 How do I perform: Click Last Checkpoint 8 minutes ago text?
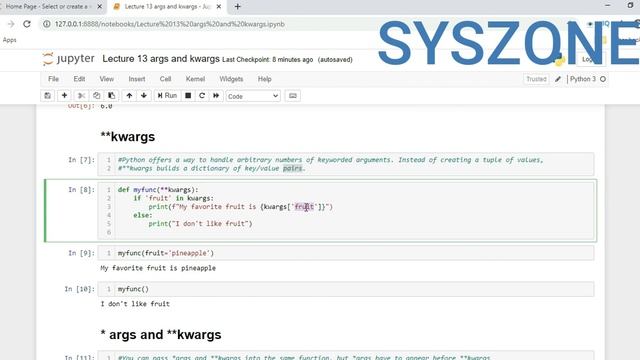[x=267, y=60]
